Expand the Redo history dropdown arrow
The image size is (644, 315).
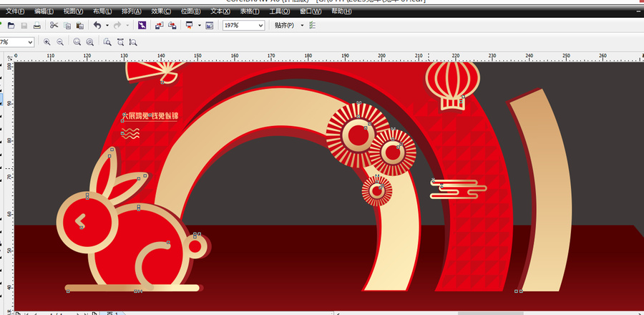127,26
